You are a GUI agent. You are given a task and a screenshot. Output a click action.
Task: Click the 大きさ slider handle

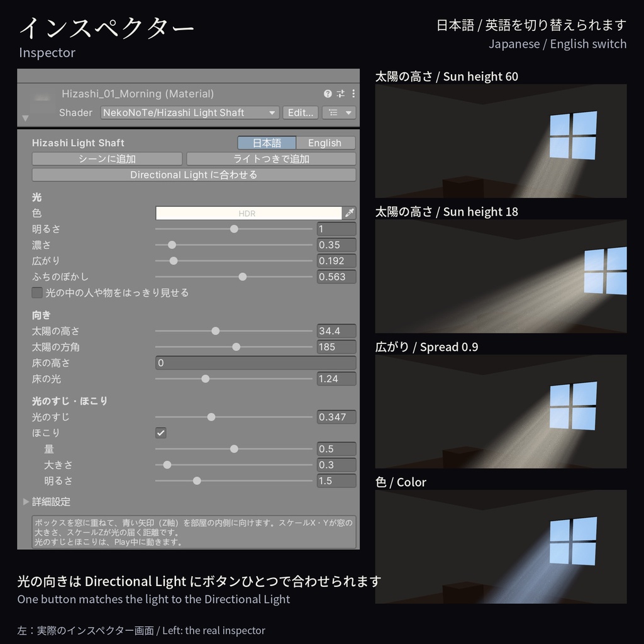tap(167, 465)
